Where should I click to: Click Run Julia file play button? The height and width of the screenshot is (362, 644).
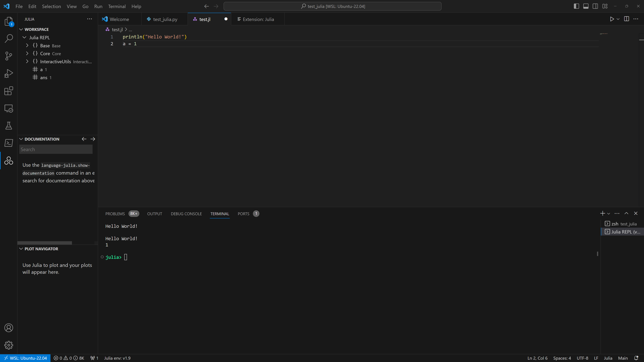pos(612,19)
